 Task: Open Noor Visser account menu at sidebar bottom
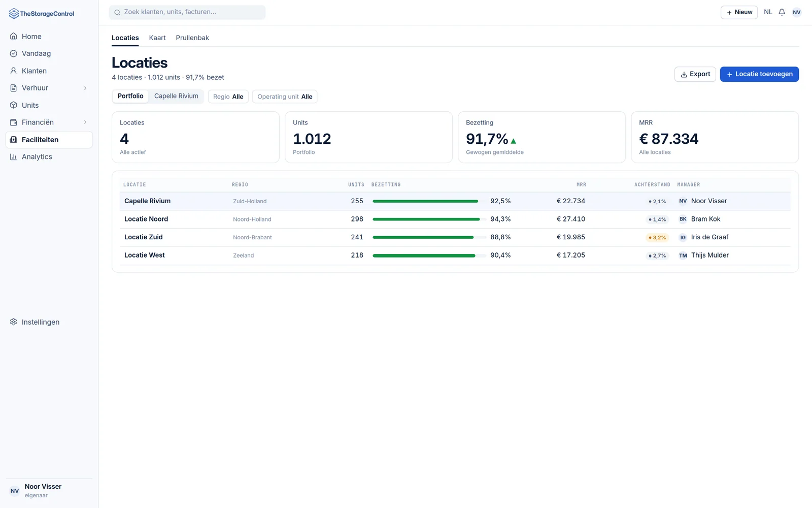coord(49,491)
